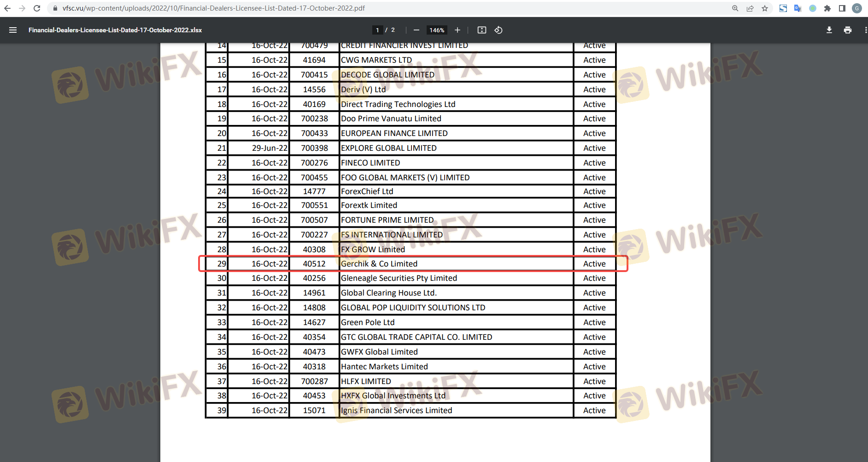Image resolution: width=868 pixels, height=462 pixels.
Task: Open the browser side panel
Action: pos(842,8)
